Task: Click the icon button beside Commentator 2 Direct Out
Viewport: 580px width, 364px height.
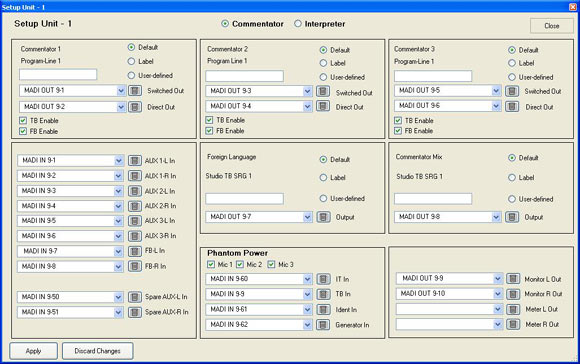Action: coord(323,106)
